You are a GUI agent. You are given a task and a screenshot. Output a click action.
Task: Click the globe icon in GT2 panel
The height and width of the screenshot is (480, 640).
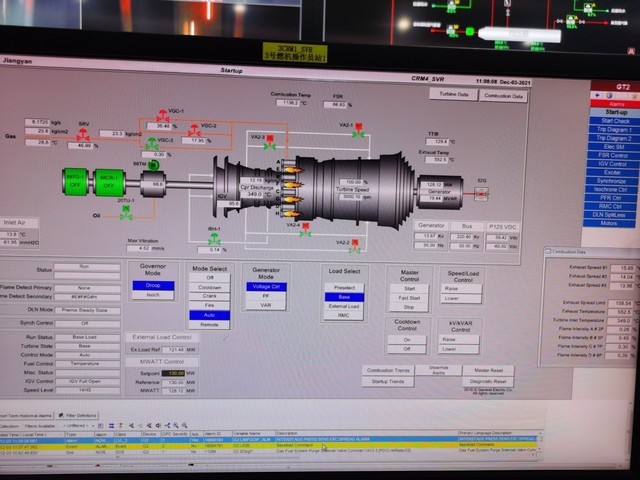coord(609,96)
